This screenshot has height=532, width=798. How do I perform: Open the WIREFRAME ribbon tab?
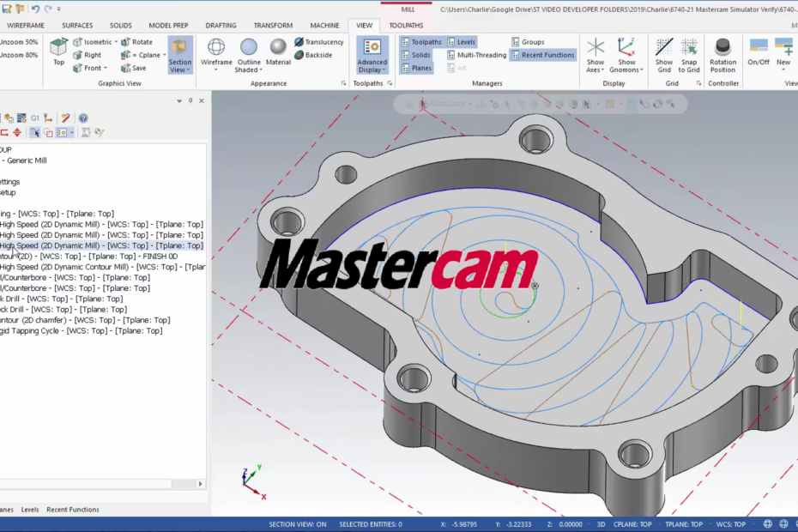[26, 26]
